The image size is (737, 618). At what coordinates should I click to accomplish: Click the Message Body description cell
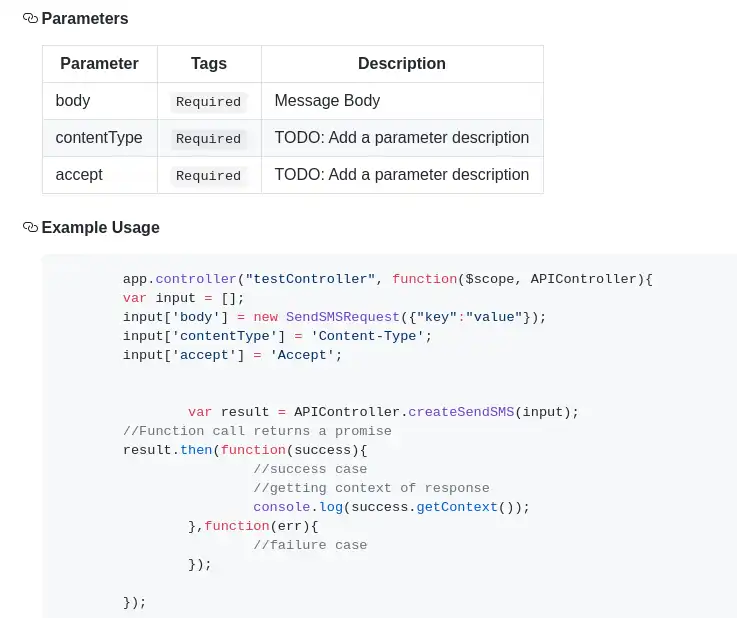[327, 100]
